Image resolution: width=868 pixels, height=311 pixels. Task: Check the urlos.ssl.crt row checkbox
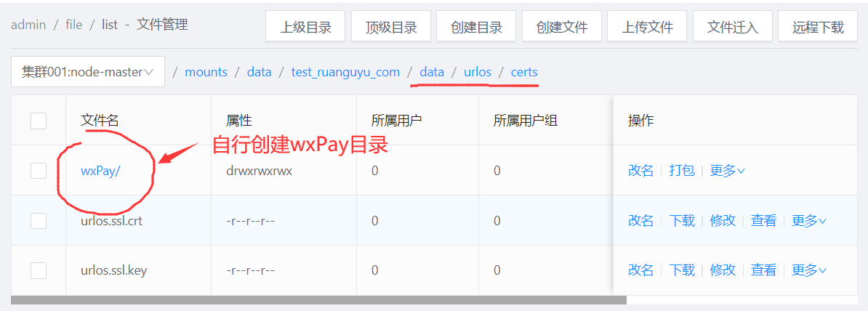(39, 221)
